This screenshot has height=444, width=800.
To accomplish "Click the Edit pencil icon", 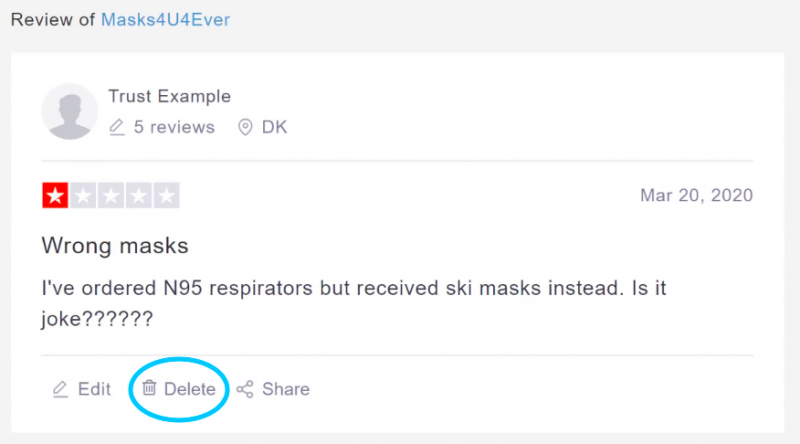I will click(60, 389).
